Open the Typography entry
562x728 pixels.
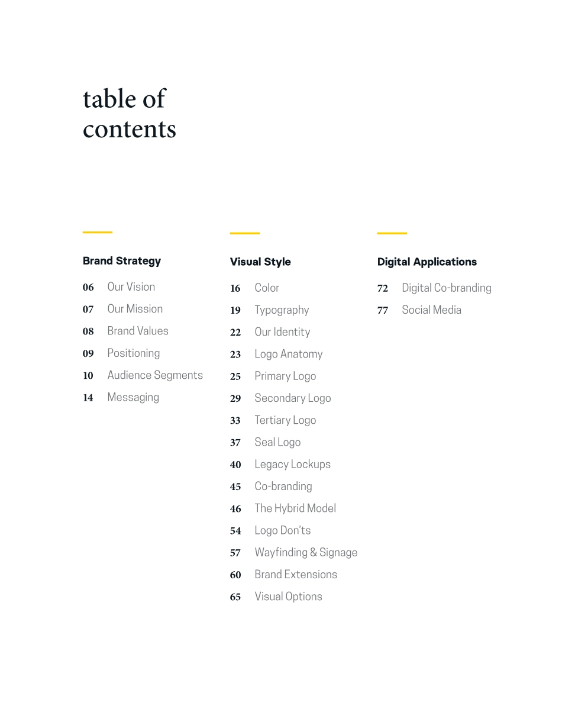(x=281, y=310)
